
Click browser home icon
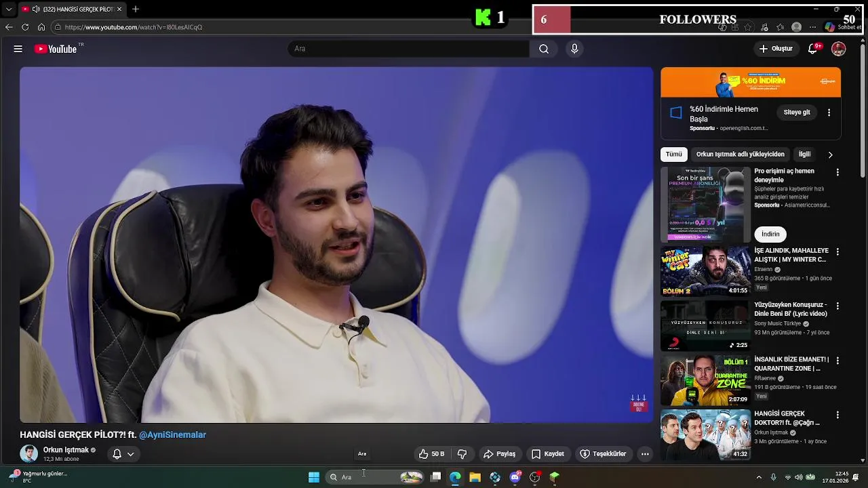pyautogui.click(x=41, y=27)
